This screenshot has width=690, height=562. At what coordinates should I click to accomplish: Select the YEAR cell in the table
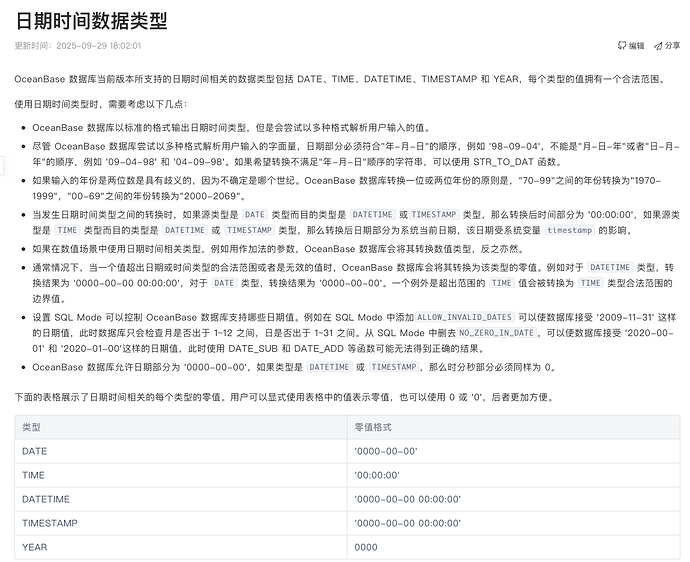(x=34, y=547)
